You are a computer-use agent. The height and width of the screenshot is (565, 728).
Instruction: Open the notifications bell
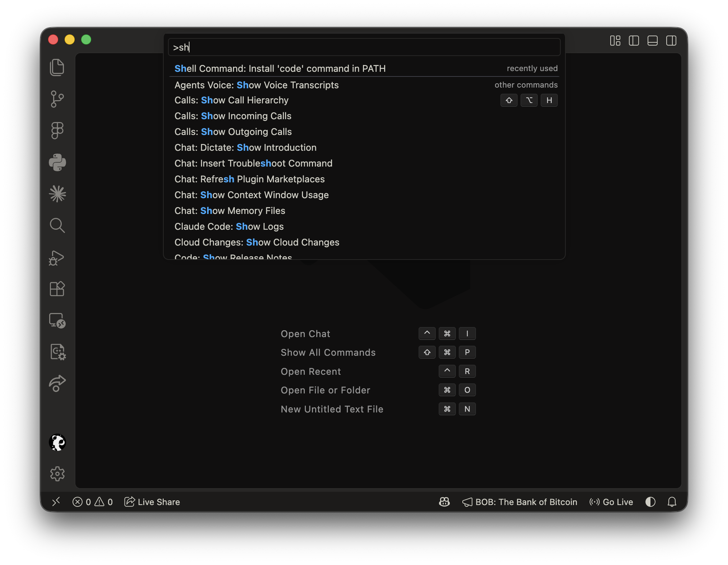coord(672,502)
